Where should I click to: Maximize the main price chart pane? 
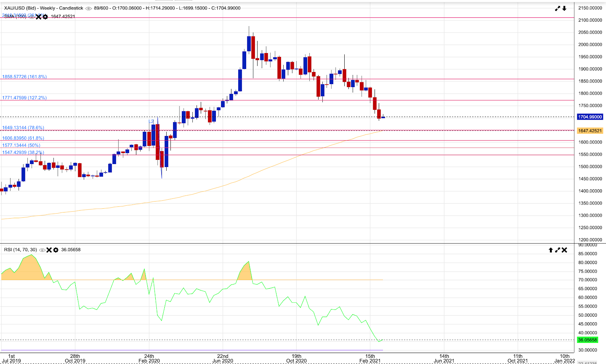click(x=558, y=8)
